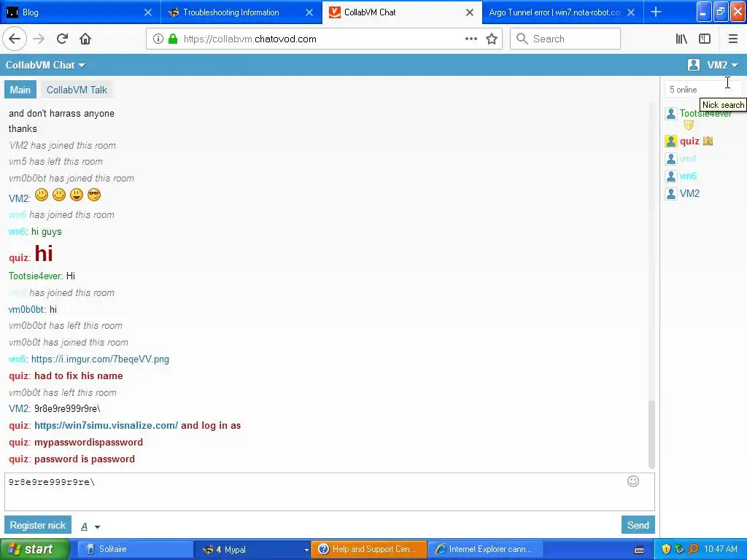Select the CollabVM Talk room tab
This screenshot has width=747, height=560.
pyautogui.click(x=77, y=90)
